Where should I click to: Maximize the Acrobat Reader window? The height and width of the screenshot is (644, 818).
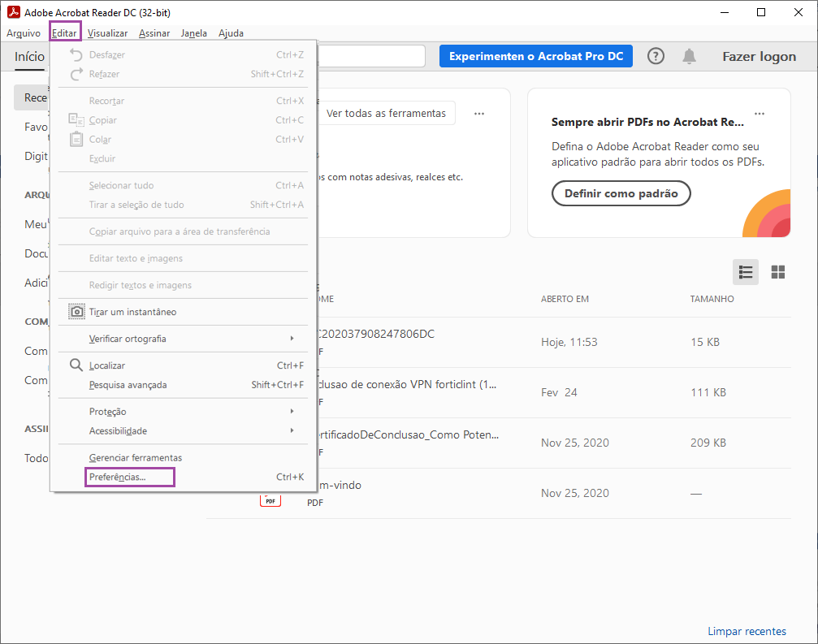[761, 12]
